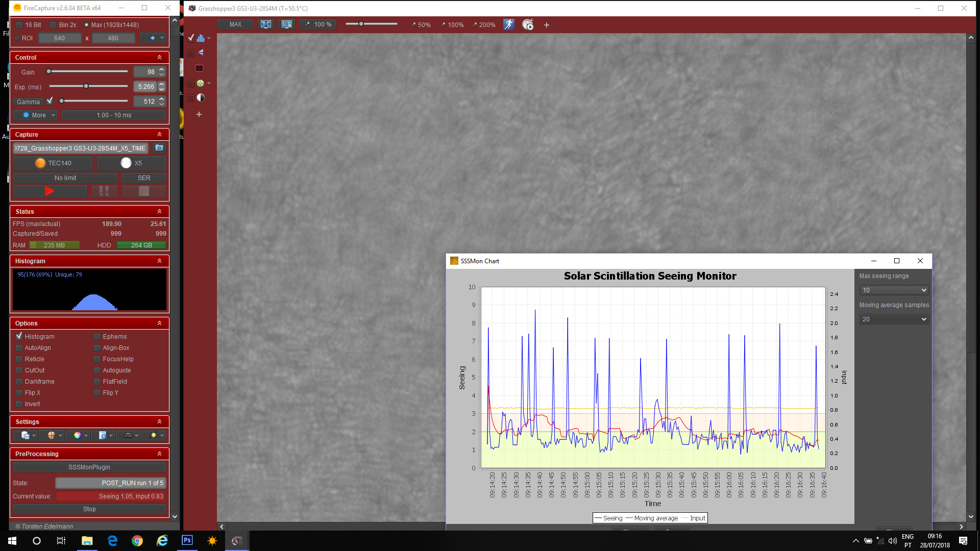The width and height of the screenshot is (980, 551).
Task: Open the Max seeing range dropdown
Action: (x=894, y=290)
